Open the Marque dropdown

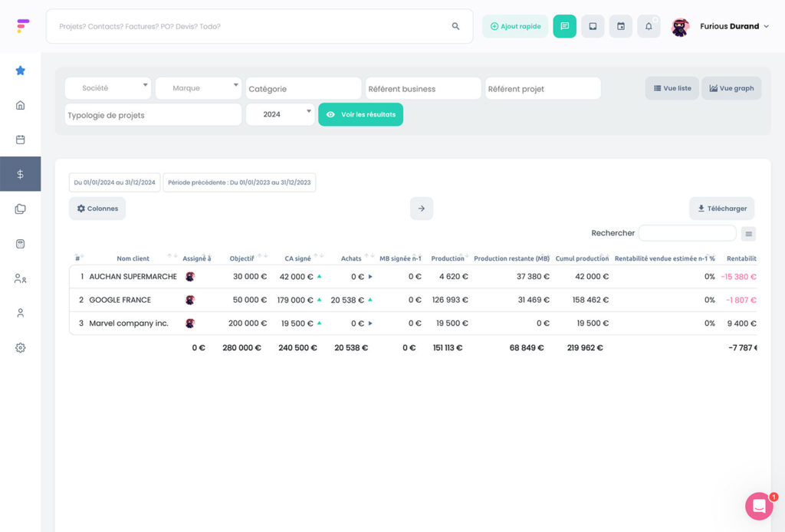tap(199, 88)
